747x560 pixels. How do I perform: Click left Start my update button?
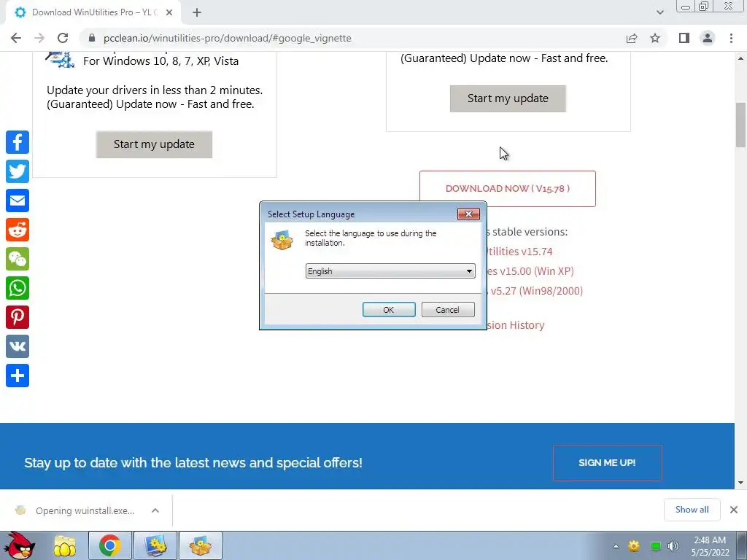[x=155, y=144]
